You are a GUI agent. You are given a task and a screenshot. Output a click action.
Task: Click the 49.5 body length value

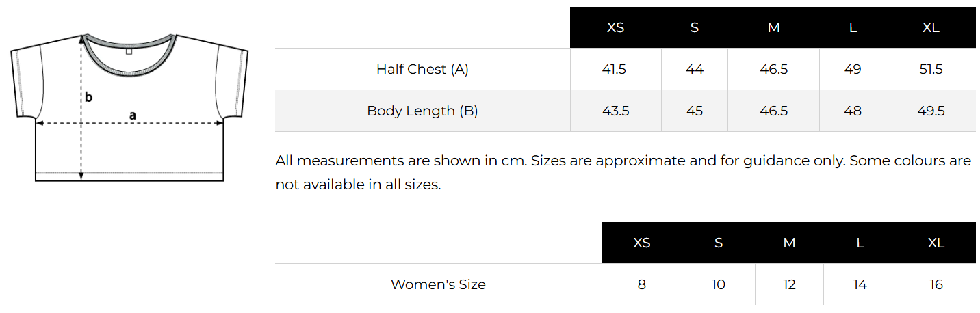[x=931, y=111]
